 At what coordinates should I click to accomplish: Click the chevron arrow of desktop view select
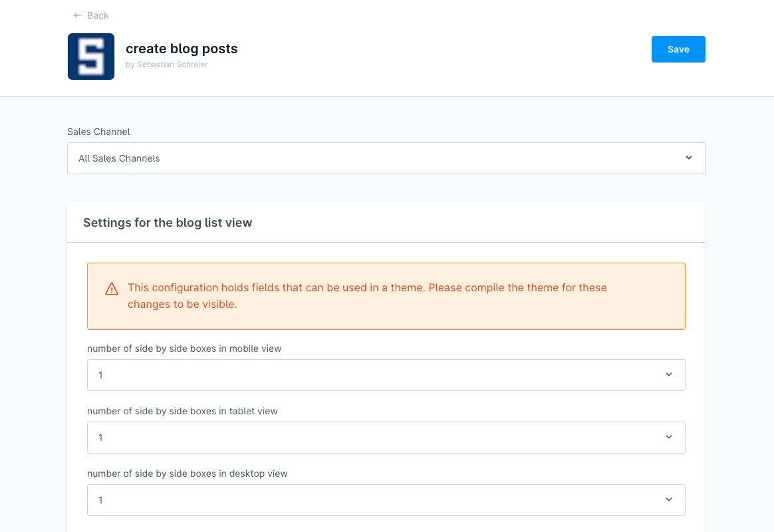click(x=669, y=499)
